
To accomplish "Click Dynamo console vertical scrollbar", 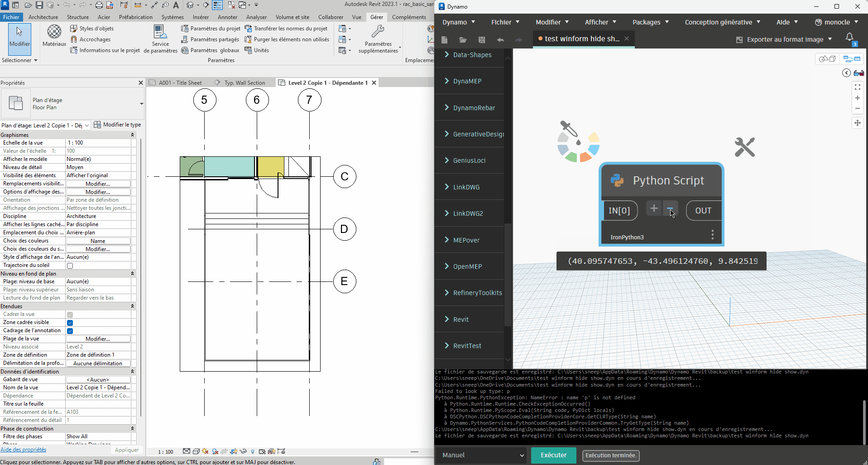I will [864, 422].
